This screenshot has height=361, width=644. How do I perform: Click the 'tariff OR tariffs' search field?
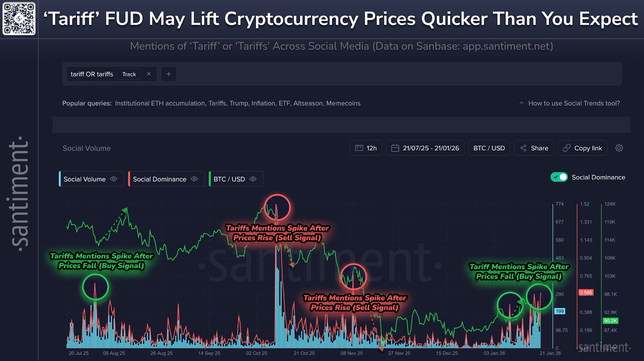pos(92,74)
